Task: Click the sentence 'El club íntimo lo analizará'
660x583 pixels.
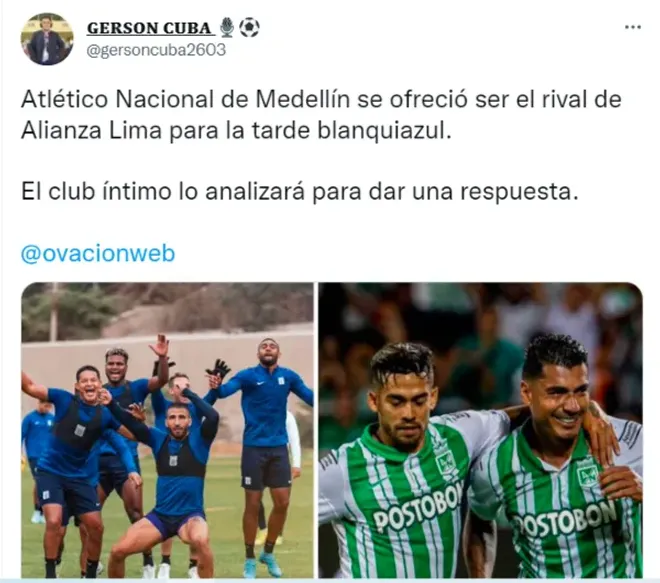Action: pyautogui.click(x=162, y=192)
